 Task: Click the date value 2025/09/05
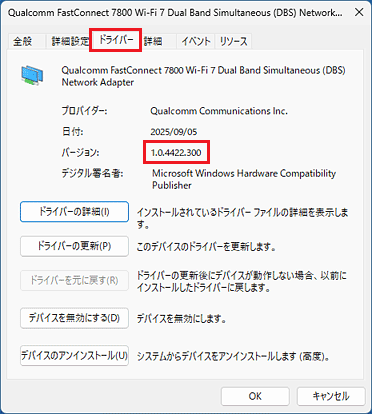click(174, 132)
